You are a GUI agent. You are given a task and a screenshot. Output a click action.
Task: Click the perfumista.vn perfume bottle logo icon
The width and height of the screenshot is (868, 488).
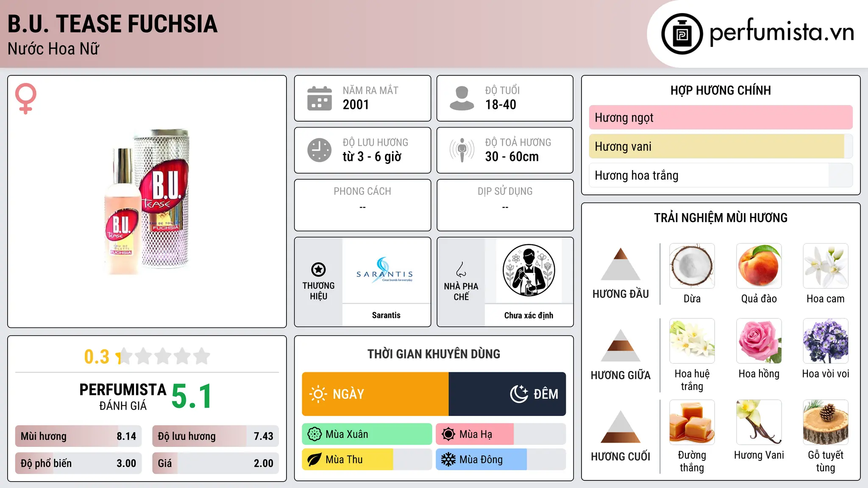click(x=682, y=34)
